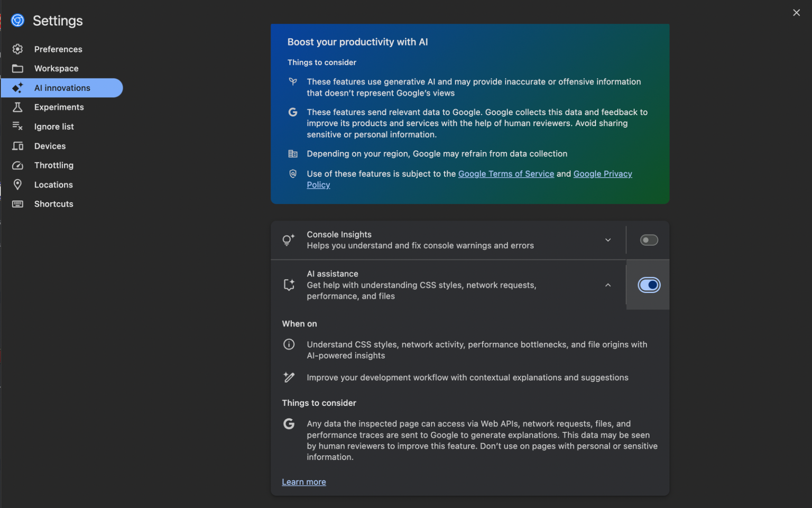Close the Settings panel
Image resolution: width=812 pixels, height=508 pixels.
pyautogui.click(x=796, y=13)
